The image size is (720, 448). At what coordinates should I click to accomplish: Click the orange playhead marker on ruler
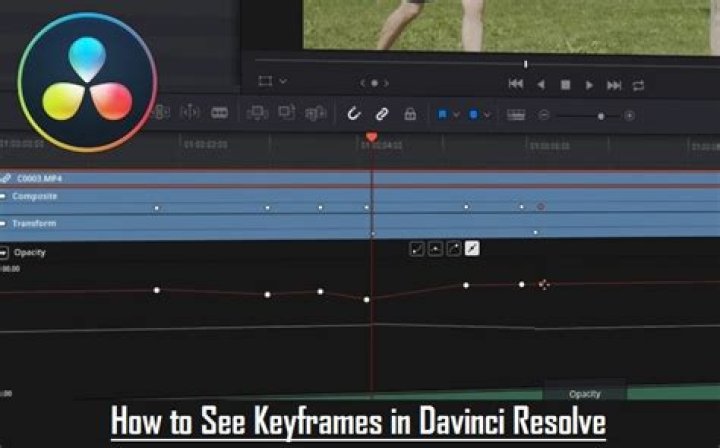pos(372,137)
